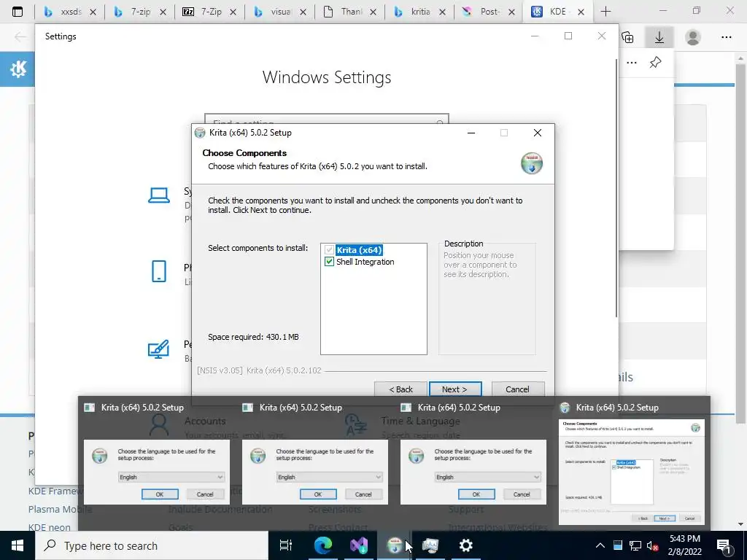Open Visual Studio Installer taskbar icon

359,545
